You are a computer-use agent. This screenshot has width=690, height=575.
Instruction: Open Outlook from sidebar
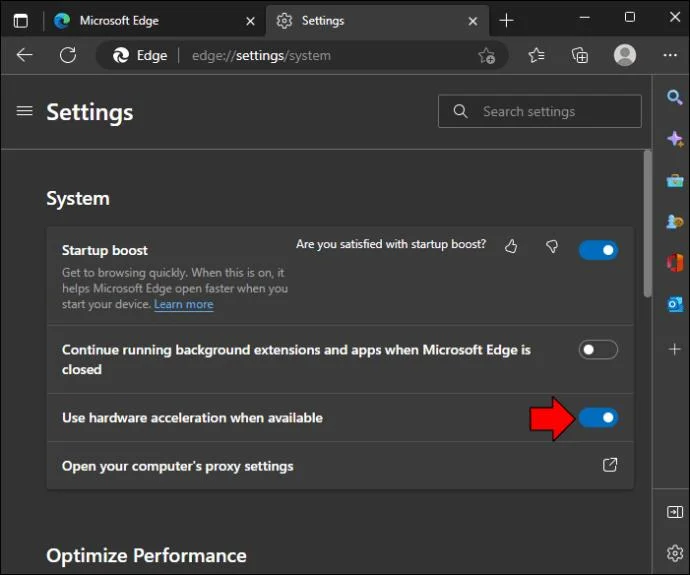tap(675, 304)
